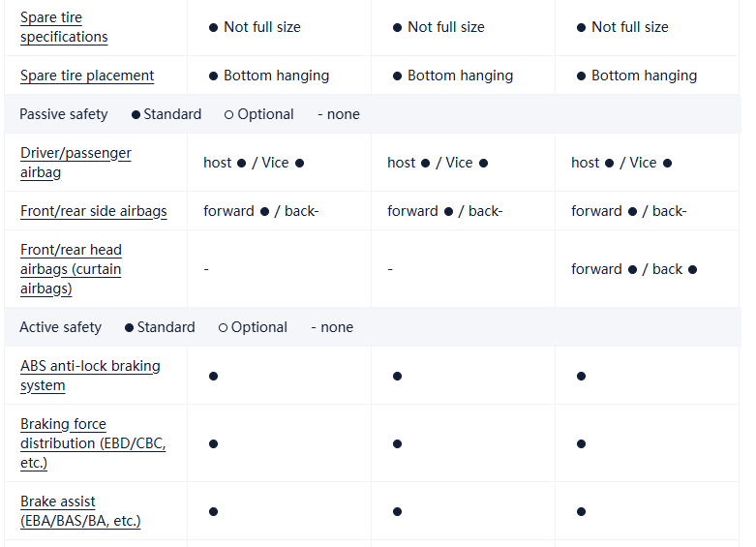Click the Brake assist (EBA/BAS/BA) link

pyautogui.click(x=80, y=511)
